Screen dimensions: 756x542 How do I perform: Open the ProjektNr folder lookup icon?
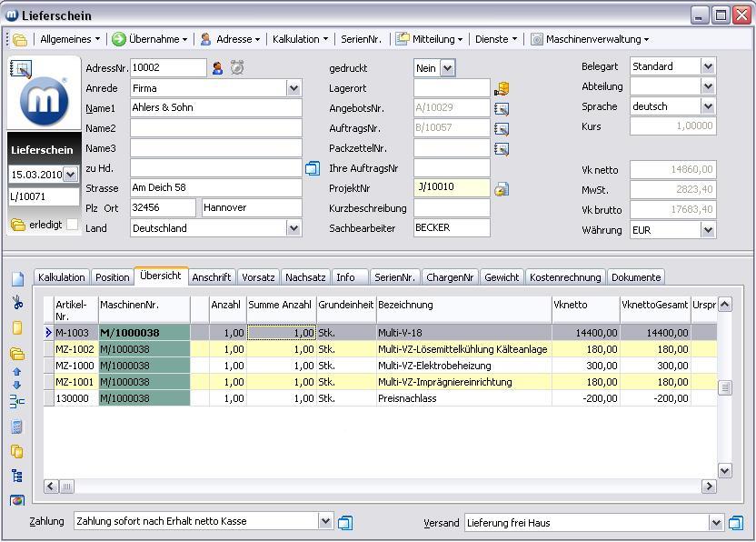(x=501, y=189)
